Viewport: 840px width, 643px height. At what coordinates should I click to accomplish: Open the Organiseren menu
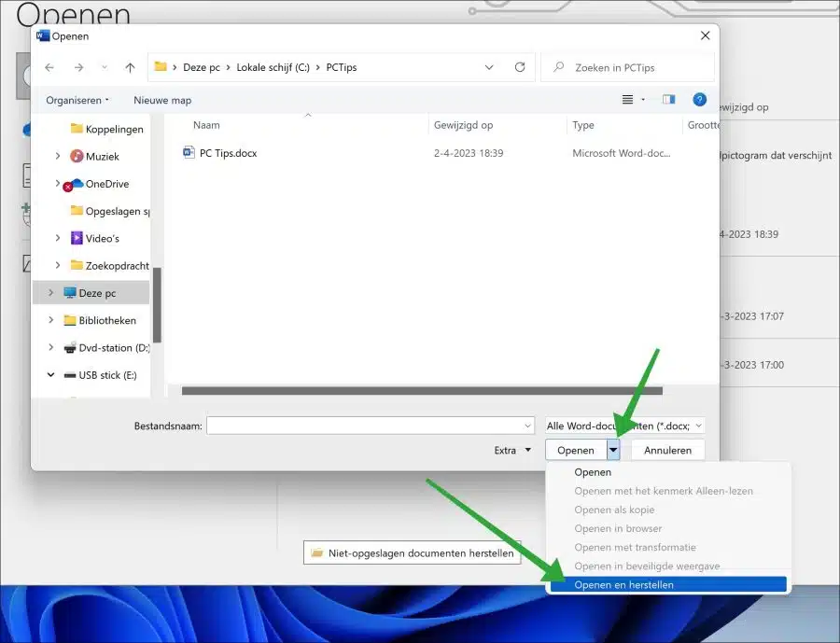[77, 100]
